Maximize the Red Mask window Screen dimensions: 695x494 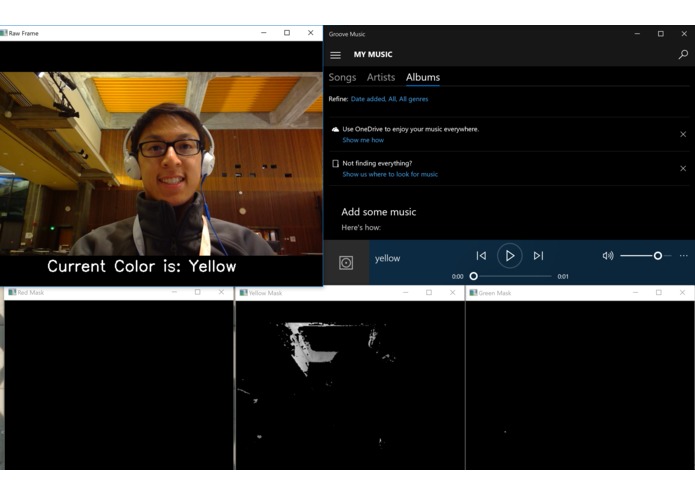click(198, 292)
